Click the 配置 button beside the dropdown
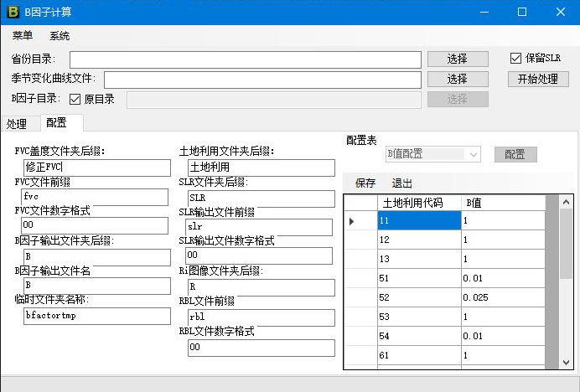 pyautogui.click(x=515, y=154)
